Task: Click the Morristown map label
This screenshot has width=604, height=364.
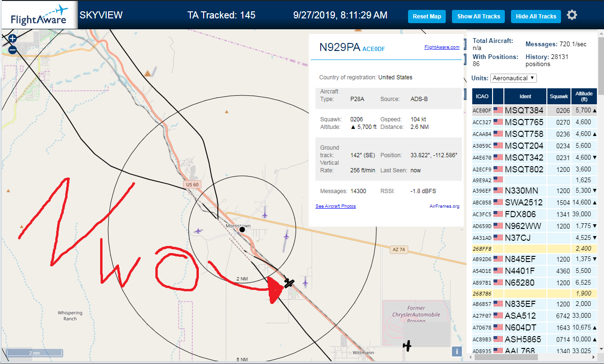Action: (238, 226)
